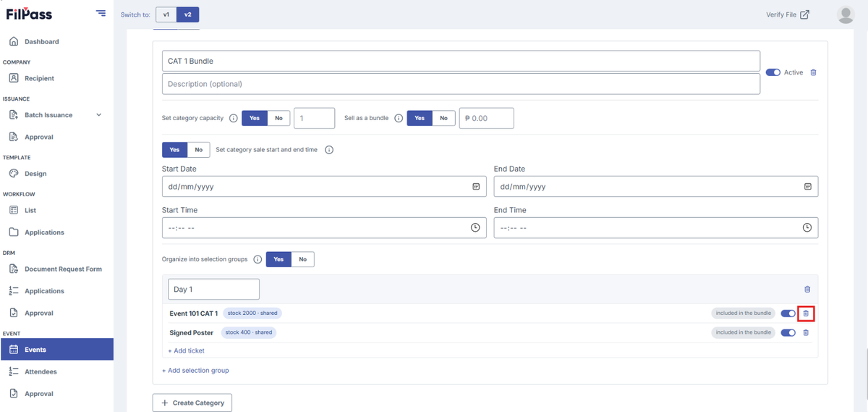
Task: Delete the Signed Poster ticket
Action: 806,333
